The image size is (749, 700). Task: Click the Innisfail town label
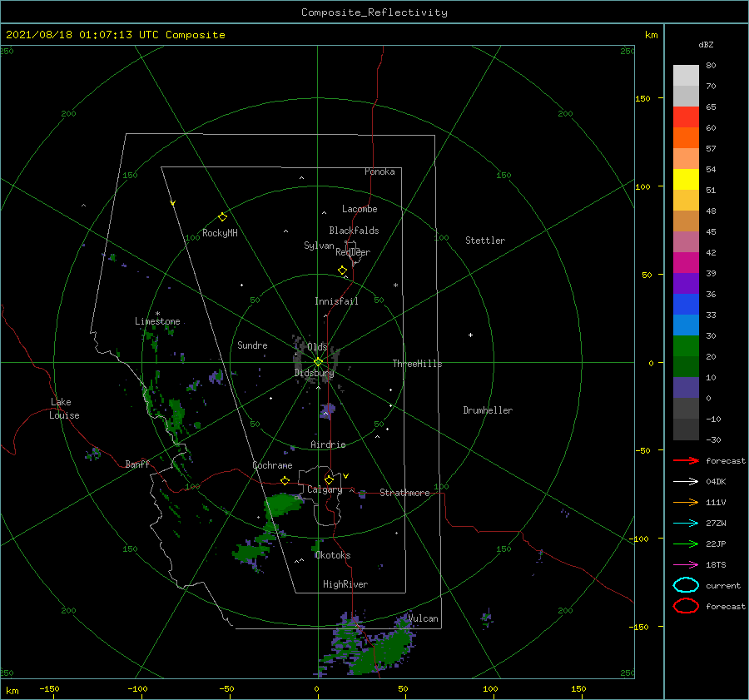coord(336,301)
